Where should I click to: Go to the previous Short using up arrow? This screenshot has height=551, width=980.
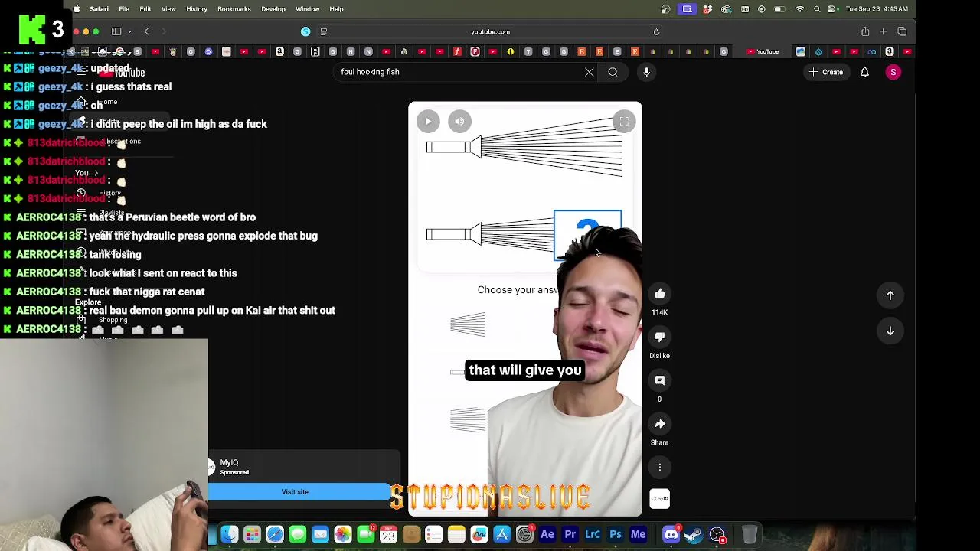point(890,295)
